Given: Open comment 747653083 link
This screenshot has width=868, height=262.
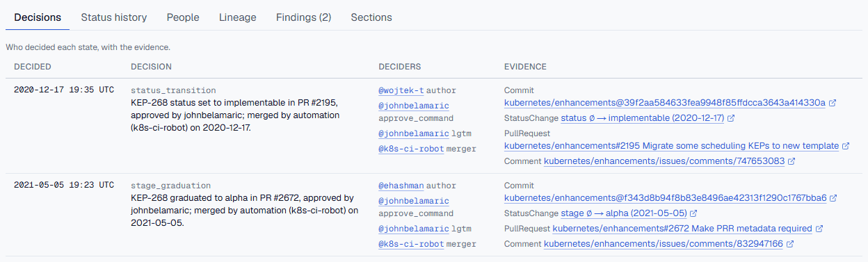Looking at the screenshot, I should click(664, 161).
